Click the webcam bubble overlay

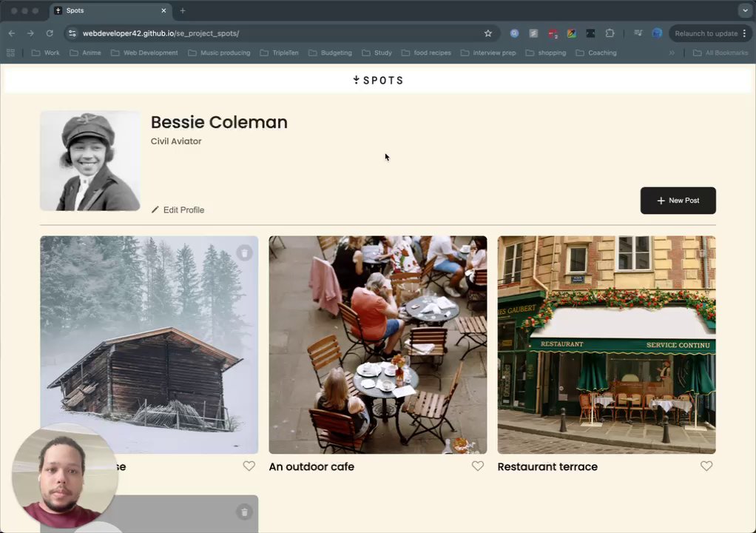pos(64,475)
